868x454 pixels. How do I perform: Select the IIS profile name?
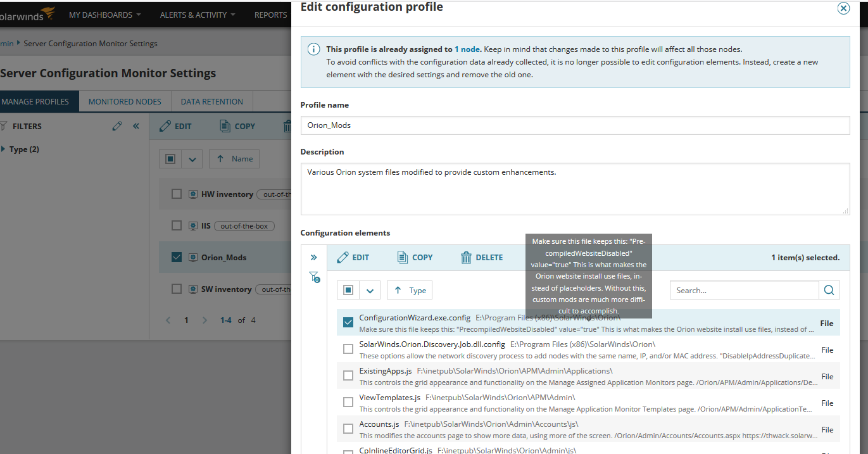pyautogui.click(x=206, y=225)
